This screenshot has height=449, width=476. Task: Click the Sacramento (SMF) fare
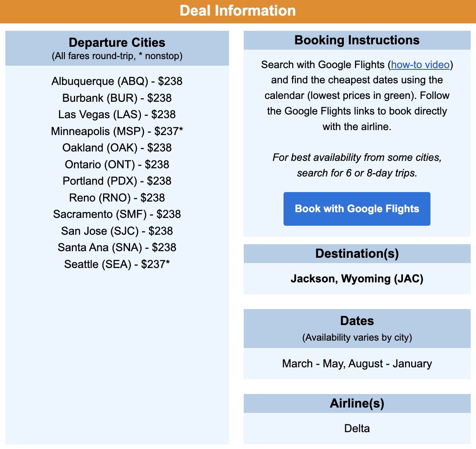(x=117, y=214)
